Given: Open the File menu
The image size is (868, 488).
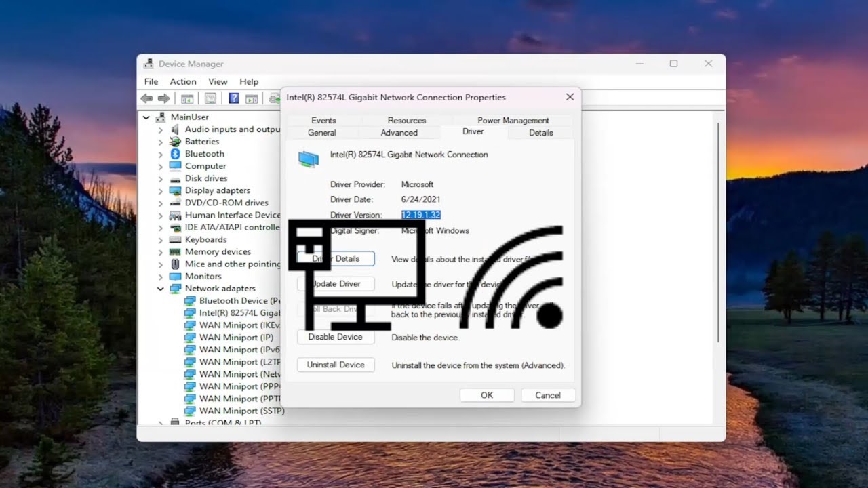Looking at the screenshot, I should (x=151, y=81).
